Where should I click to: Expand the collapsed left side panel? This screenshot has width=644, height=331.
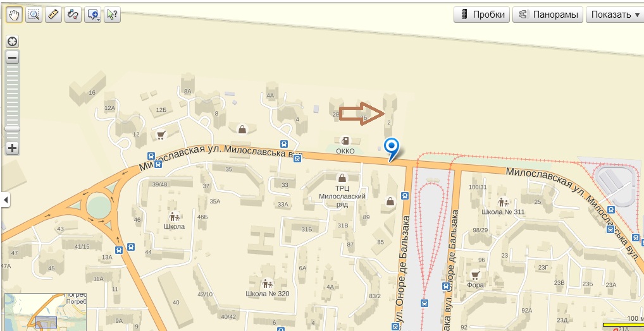[5, 201]
